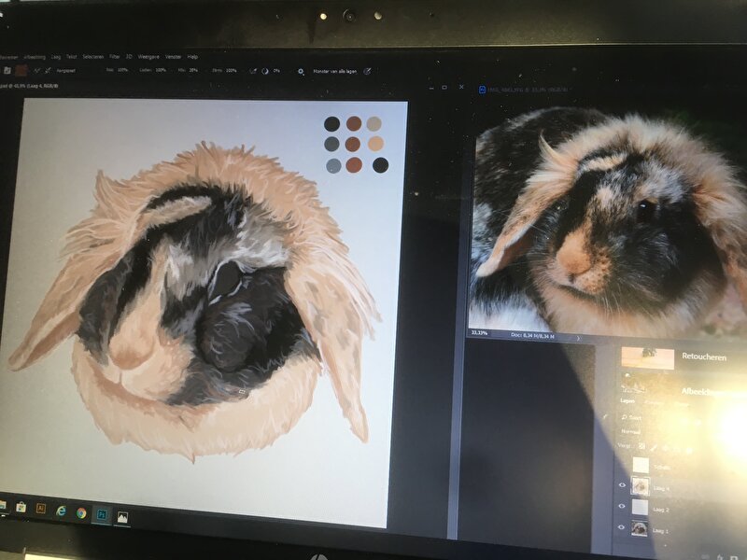Open the Normaal blend mode dropdown

[x=631, y=431]
